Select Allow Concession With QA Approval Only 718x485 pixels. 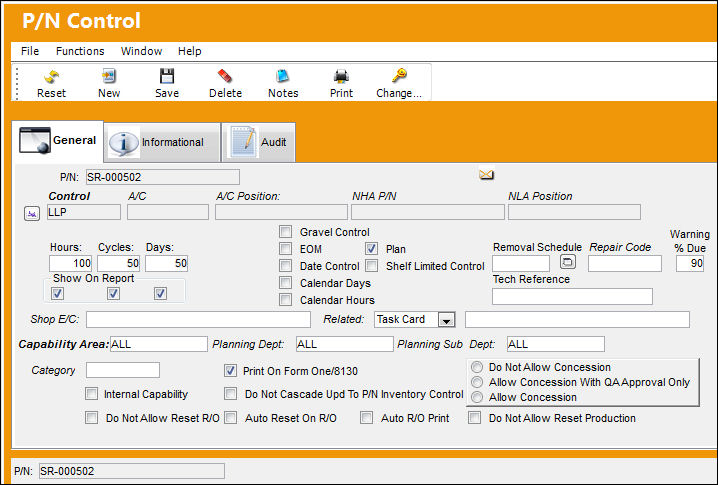[x=477, y=382]
